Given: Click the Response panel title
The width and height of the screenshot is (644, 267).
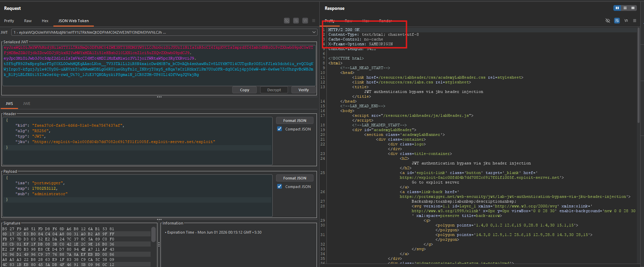Looking at the screenshot, I should (334, 8).
